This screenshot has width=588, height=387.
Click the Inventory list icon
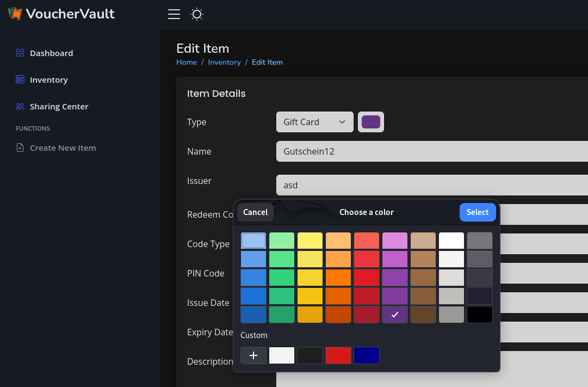[20, 79]
